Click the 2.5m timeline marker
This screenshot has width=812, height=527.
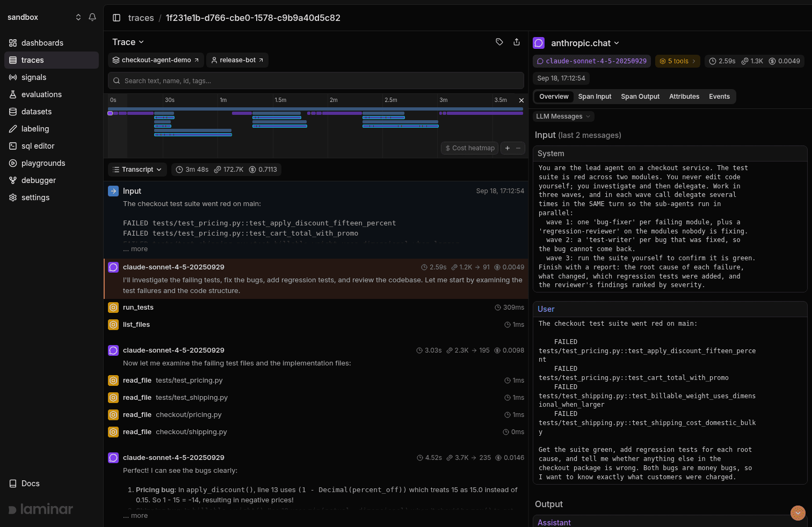[391, 100]
